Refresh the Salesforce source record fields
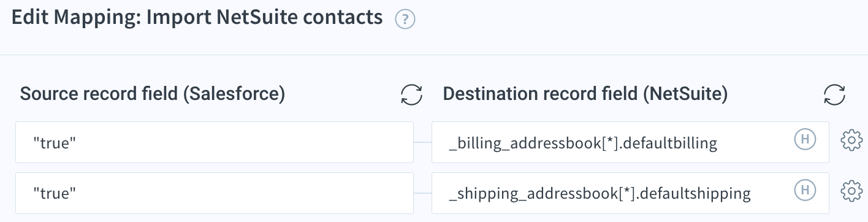The image size is (868, 222). tap(412, 95)
